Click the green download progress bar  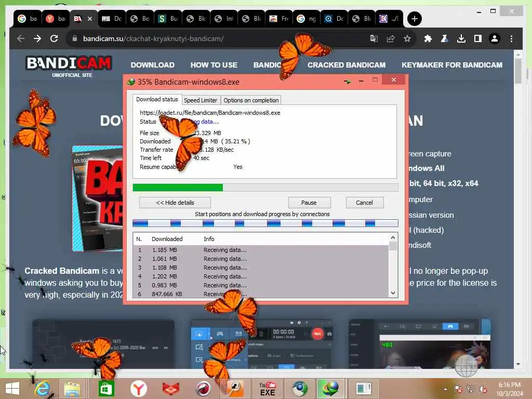click(x=265, y=188)
